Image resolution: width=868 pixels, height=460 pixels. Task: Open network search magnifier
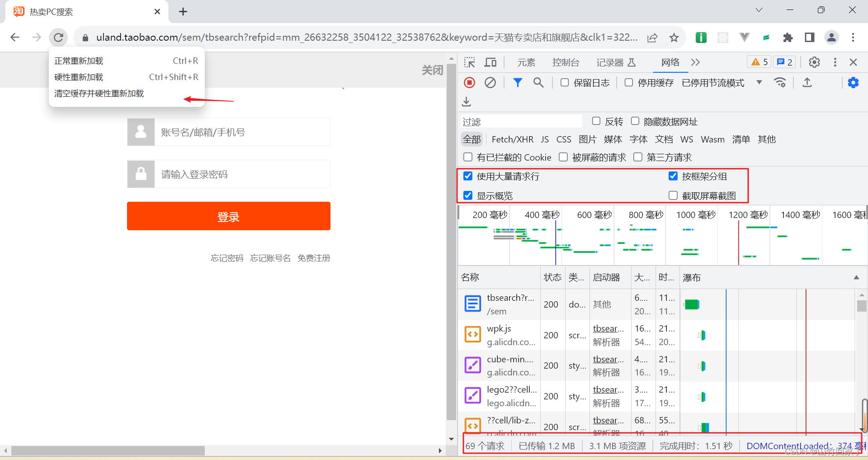click(x=538, y=83)
